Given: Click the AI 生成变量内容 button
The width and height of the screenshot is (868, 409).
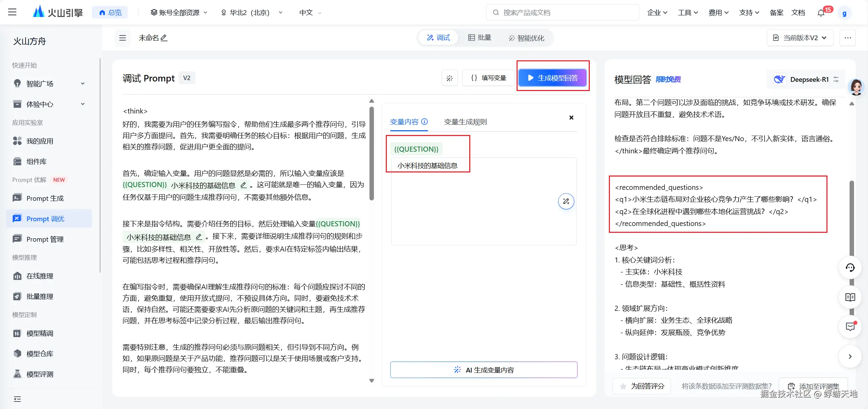Looking at the screenshot, I should click(x=484, y=370).
